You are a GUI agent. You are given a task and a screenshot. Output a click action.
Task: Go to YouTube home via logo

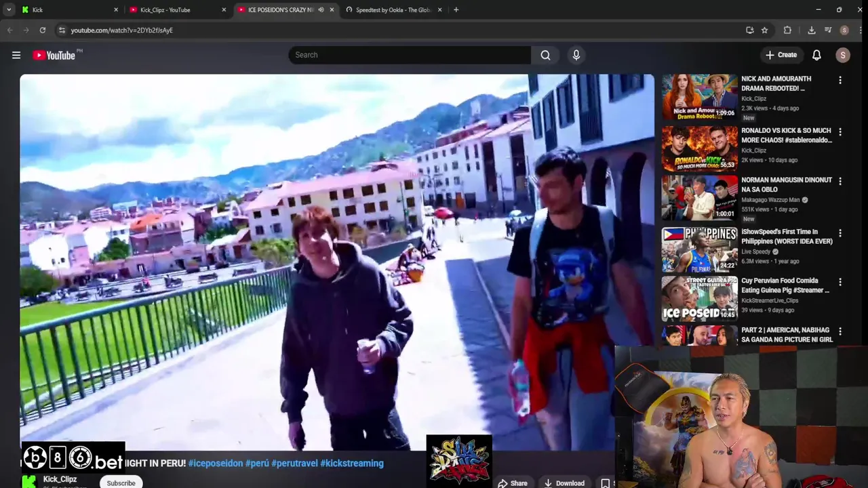[x=54, y=56]
